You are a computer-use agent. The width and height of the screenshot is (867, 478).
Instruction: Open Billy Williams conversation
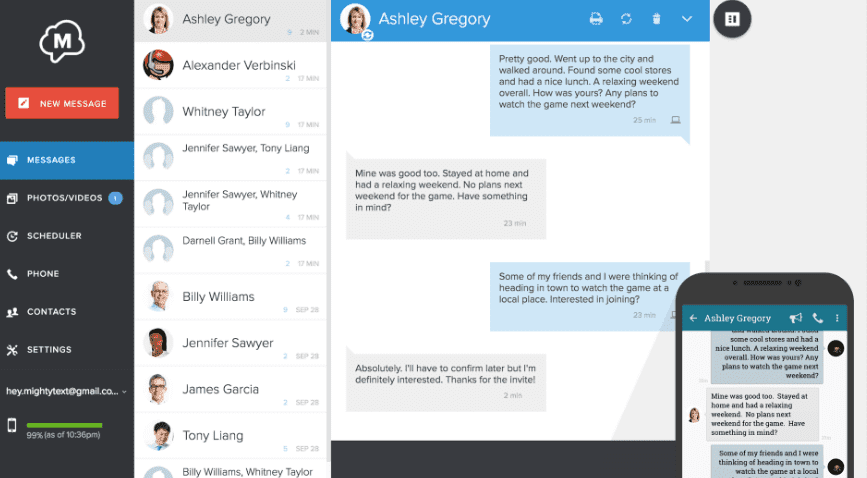click(231, 297)
